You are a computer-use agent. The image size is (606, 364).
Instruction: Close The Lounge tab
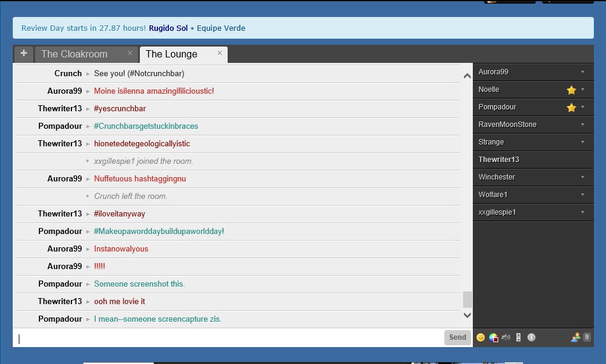tap(220, 53)
